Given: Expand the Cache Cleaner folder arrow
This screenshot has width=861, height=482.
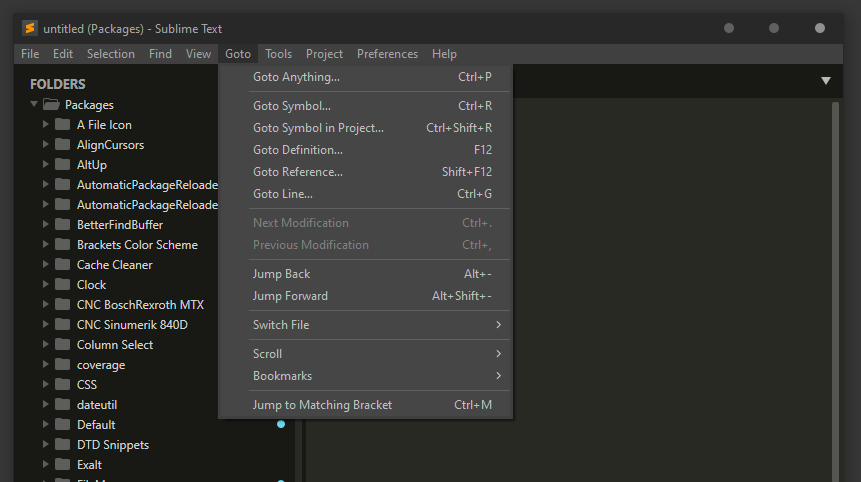Looking at the screenshot, I should pos(46,264).
